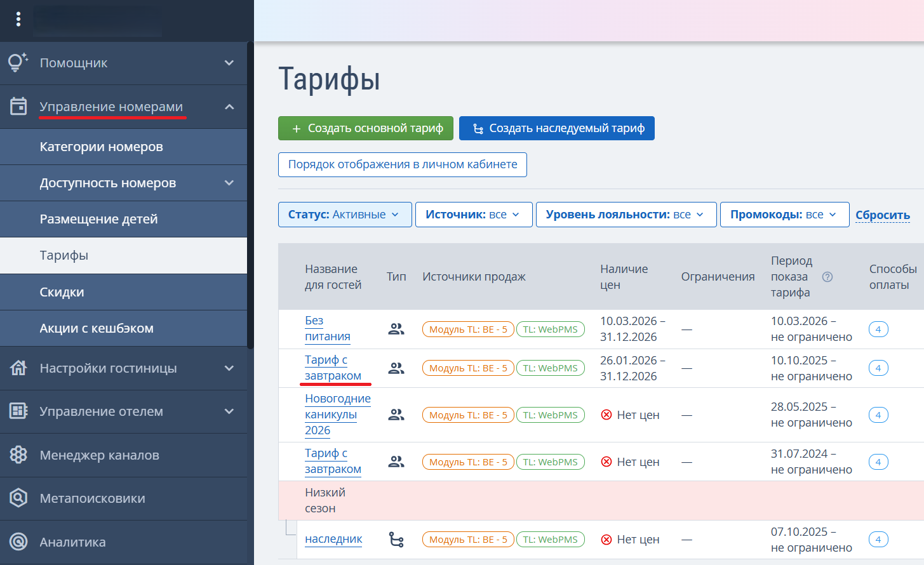Screen dimensions: 924x565
Task: Collapse the Управление номерами section
Action: pos(229,107)
